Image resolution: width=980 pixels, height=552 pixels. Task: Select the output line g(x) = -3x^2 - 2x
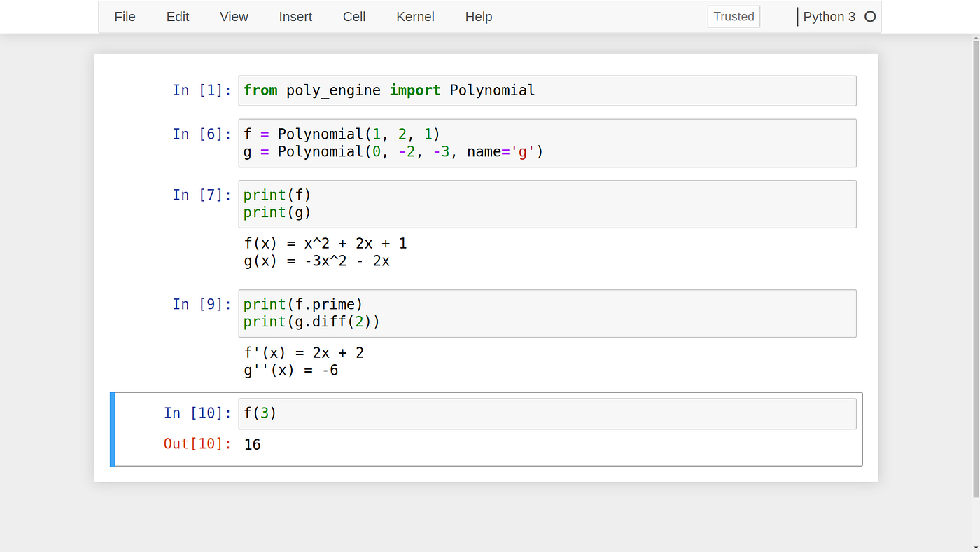coord(316,261)
